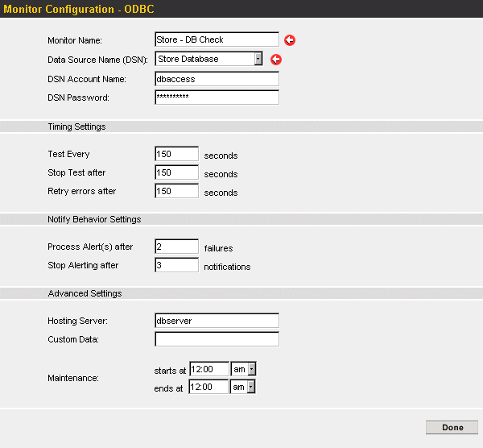Focus the Monitor Name input field

217,39
